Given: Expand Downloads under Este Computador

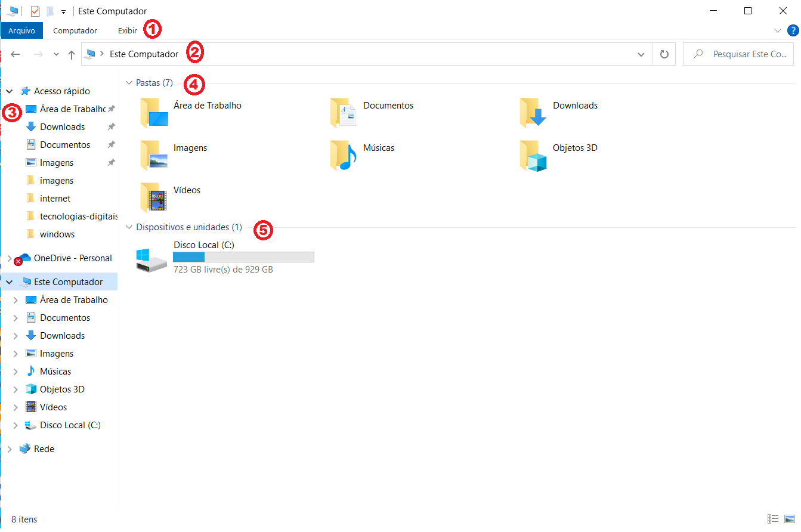Looking at the screenshot, I should point(16,336).
